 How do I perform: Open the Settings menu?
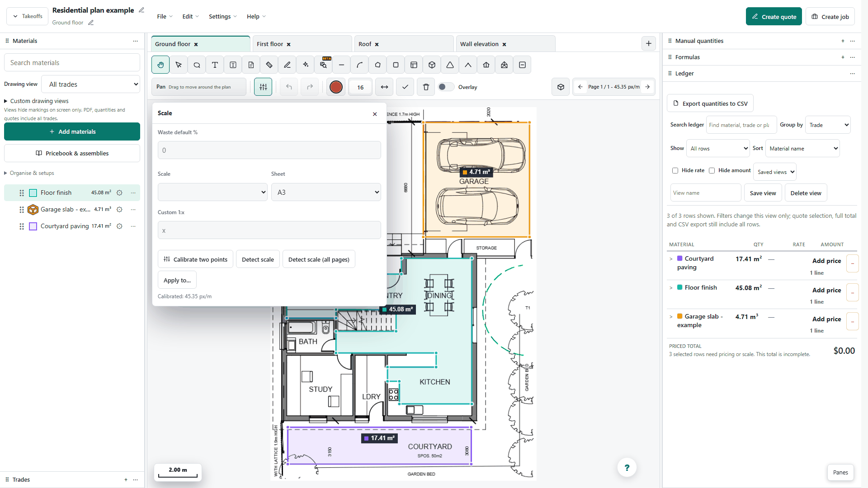pos(222,17)
